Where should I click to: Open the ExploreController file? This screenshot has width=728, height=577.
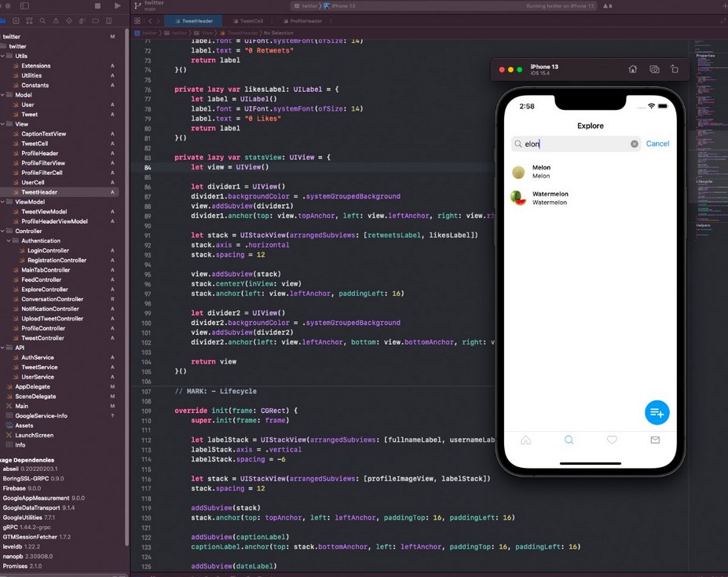(45, 290)
